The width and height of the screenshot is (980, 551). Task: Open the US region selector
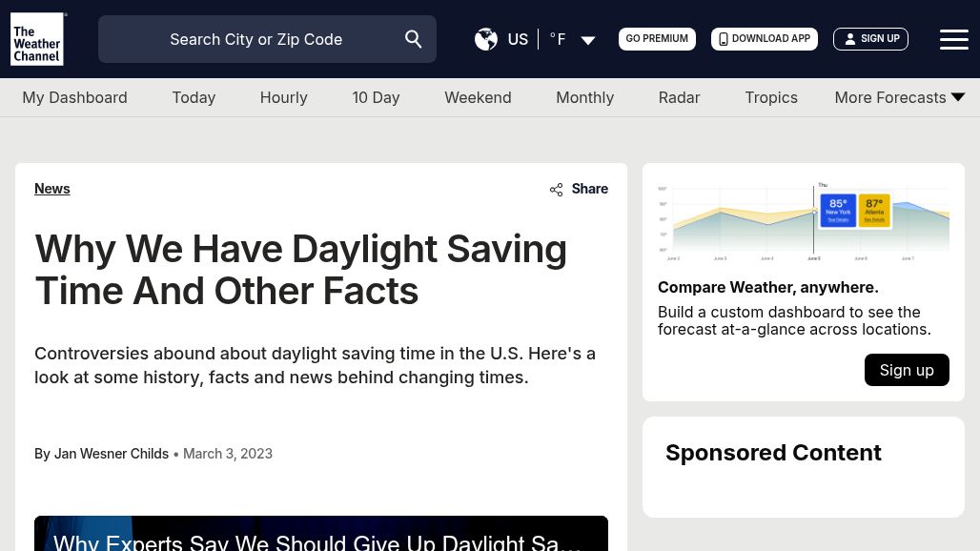[x=518, y=39]
